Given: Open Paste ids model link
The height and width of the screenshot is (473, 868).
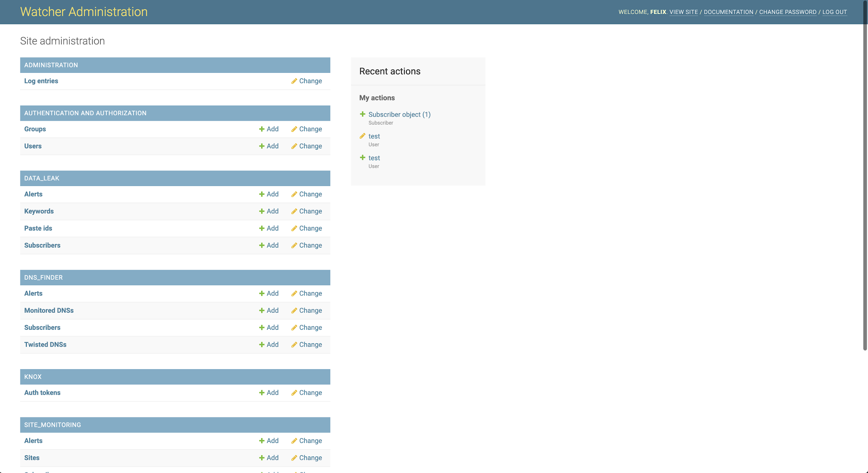Looking at the screenshot, I should tap(38, 228).
